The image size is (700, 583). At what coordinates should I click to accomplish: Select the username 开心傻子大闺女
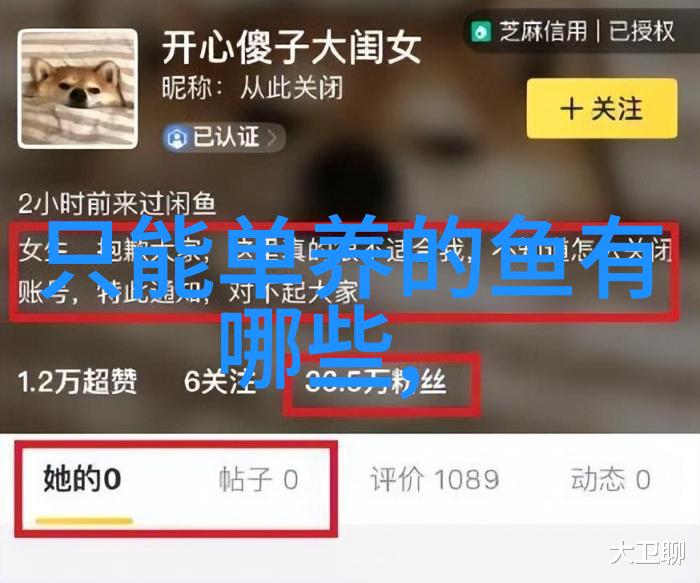coord(292,47)
